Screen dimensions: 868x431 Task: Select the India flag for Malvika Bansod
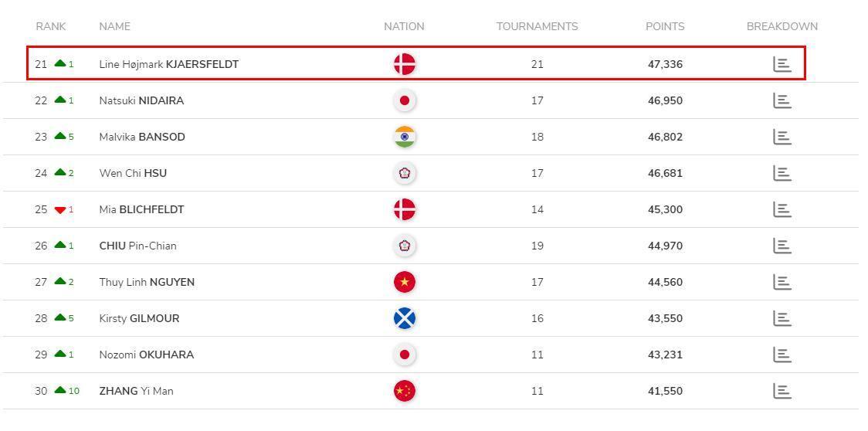(405, 137)
